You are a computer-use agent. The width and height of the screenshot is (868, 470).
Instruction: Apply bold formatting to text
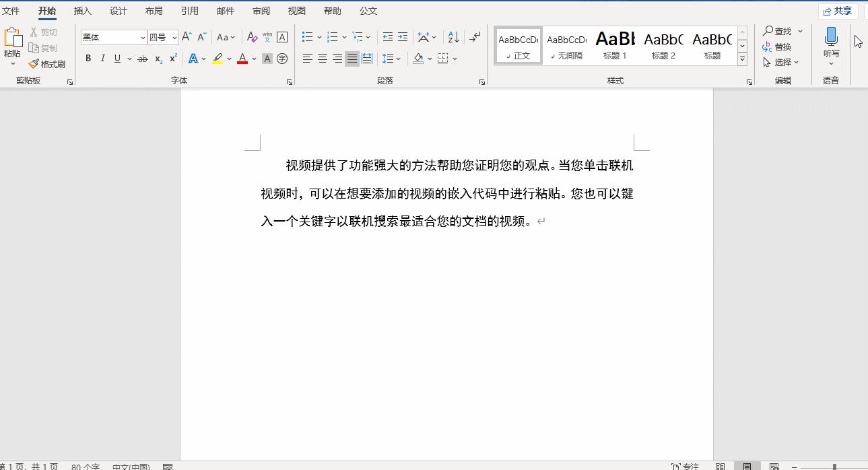pos(88,59)
